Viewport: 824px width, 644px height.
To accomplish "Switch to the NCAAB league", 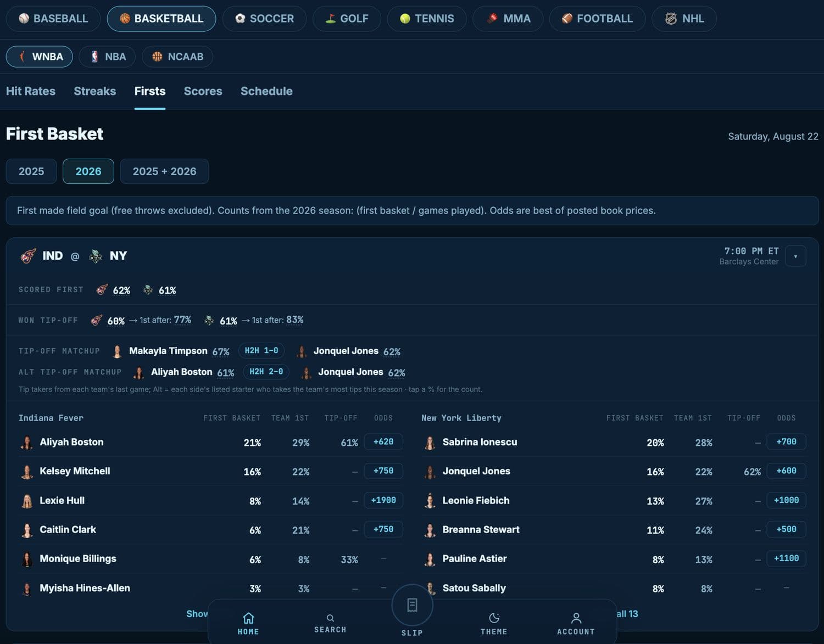I will (177, 57).
